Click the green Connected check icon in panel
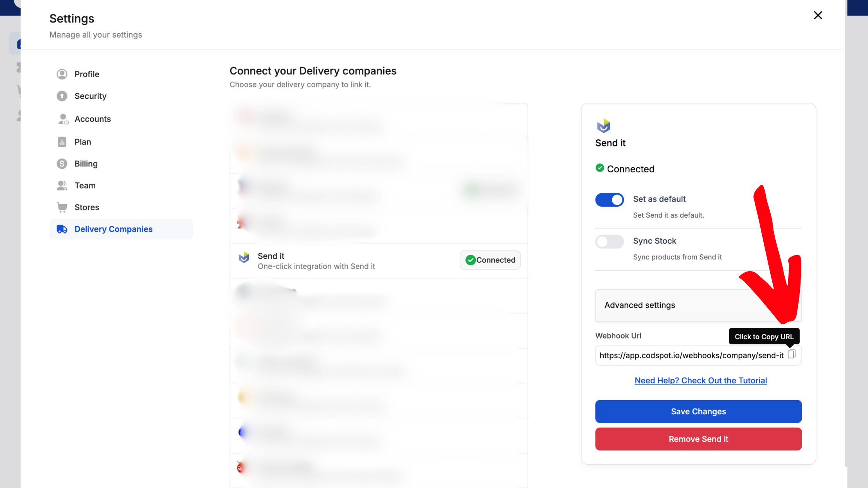This screenshot has width=868, height=488. click(x=600, y=168)
